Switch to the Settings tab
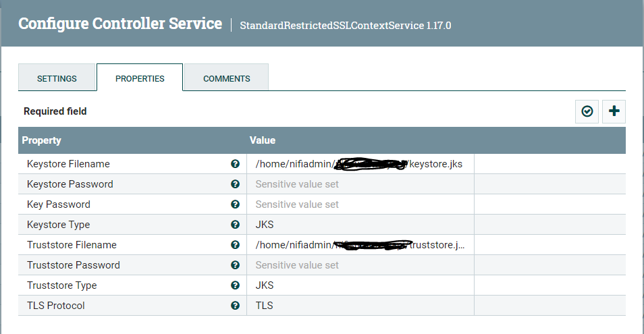This screenshot has width=644, height=334. 57,78
